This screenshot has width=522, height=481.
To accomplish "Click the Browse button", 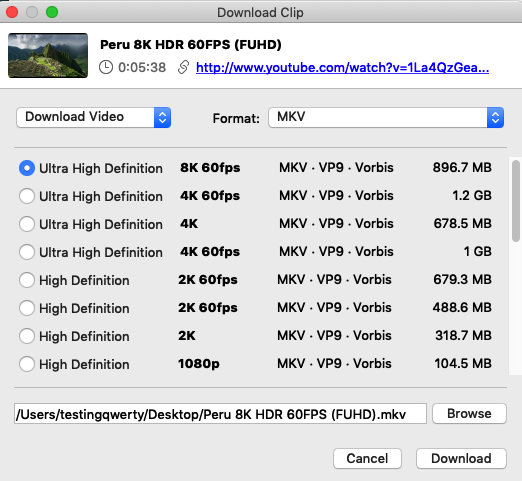I will tap(469, 414).
